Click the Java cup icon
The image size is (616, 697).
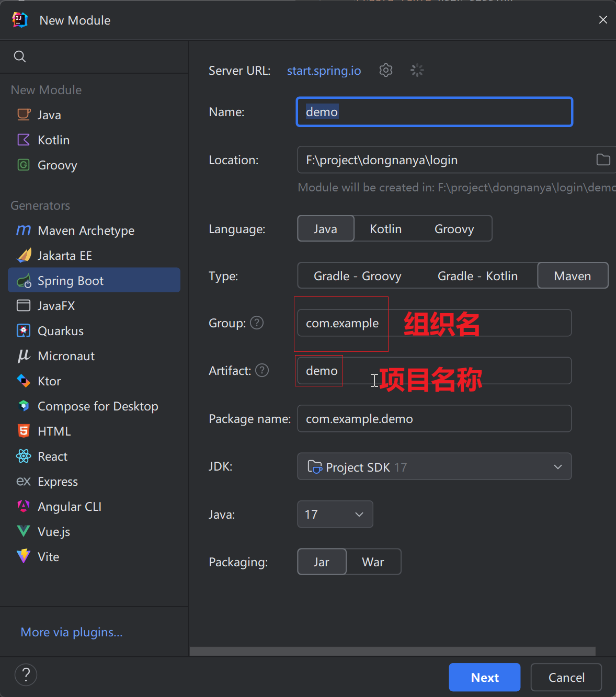click(x=24, y=115)
